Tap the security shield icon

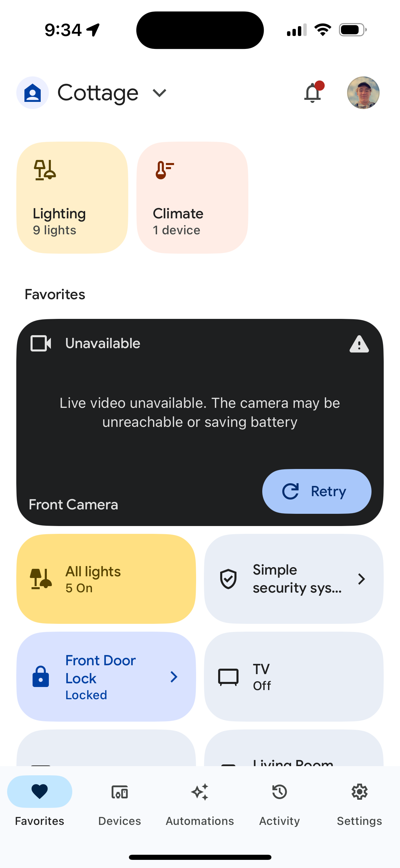(228, 579)
